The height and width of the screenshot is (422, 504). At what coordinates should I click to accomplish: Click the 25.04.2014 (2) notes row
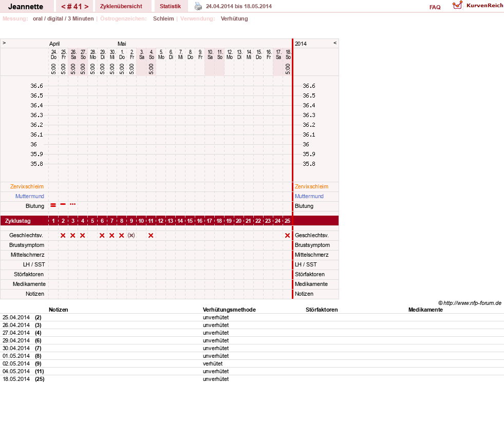pyautogui.click(x=252, y=317)
